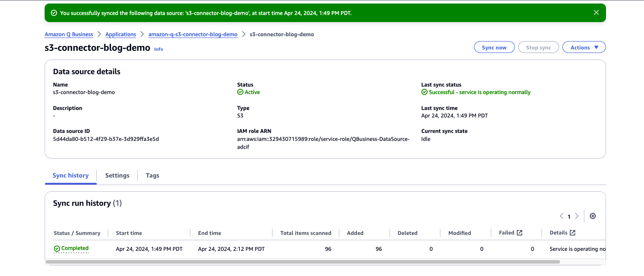The image size is (644, 276).
Task: Click the 'Successful - service is operating normally' text
Action: 480,92
